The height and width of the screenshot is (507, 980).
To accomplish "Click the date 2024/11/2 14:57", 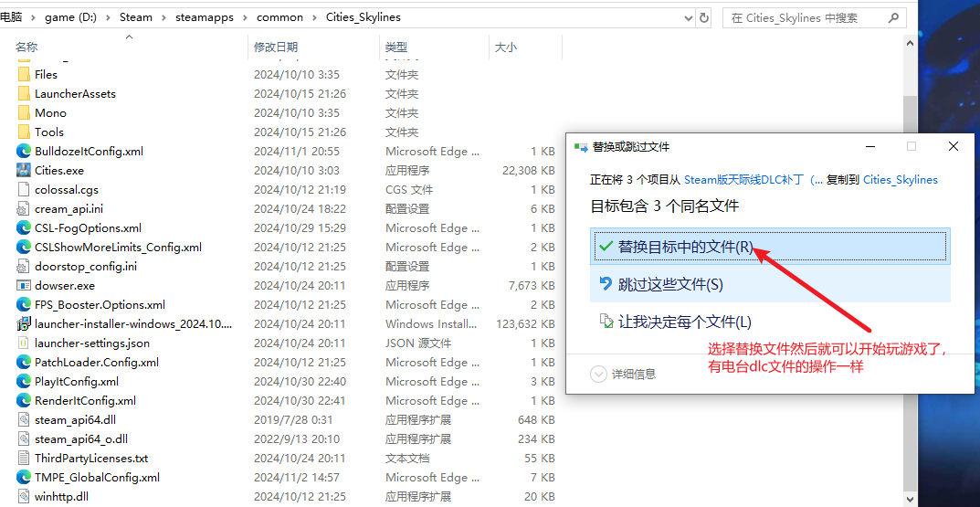I will pos(296,478).
